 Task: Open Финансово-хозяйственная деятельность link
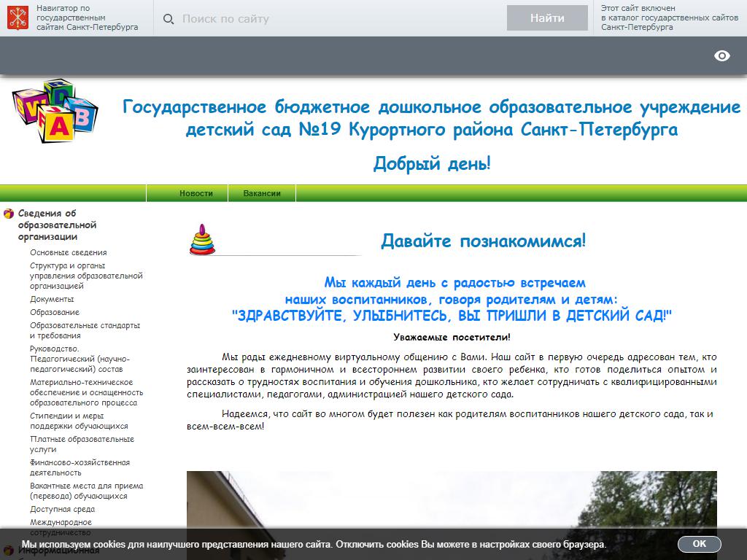pos(80,467)
